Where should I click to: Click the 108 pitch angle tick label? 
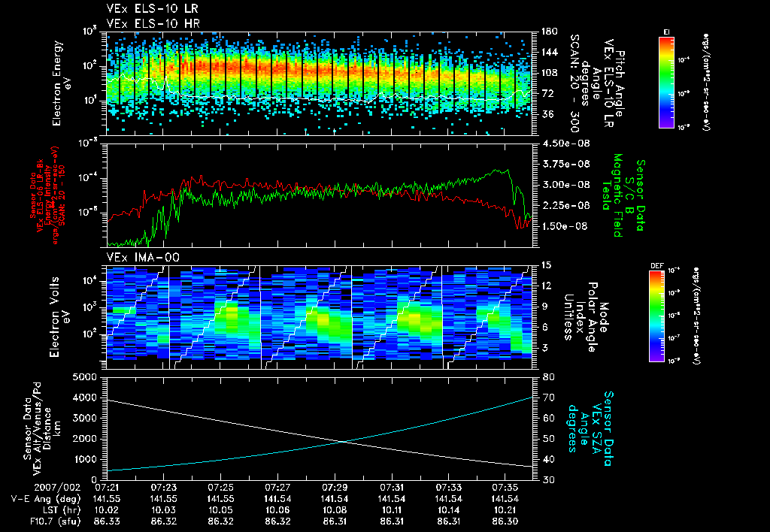pyautogui.click(x=549, y=73)
